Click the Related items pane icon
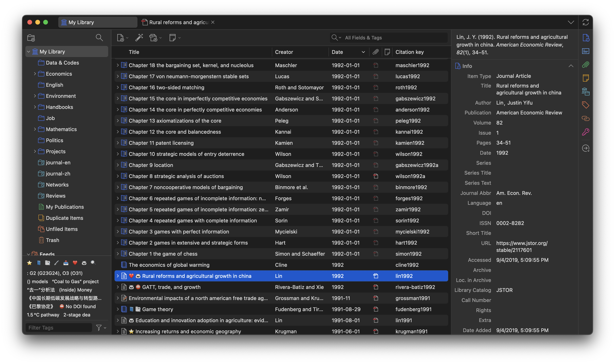 585,118
